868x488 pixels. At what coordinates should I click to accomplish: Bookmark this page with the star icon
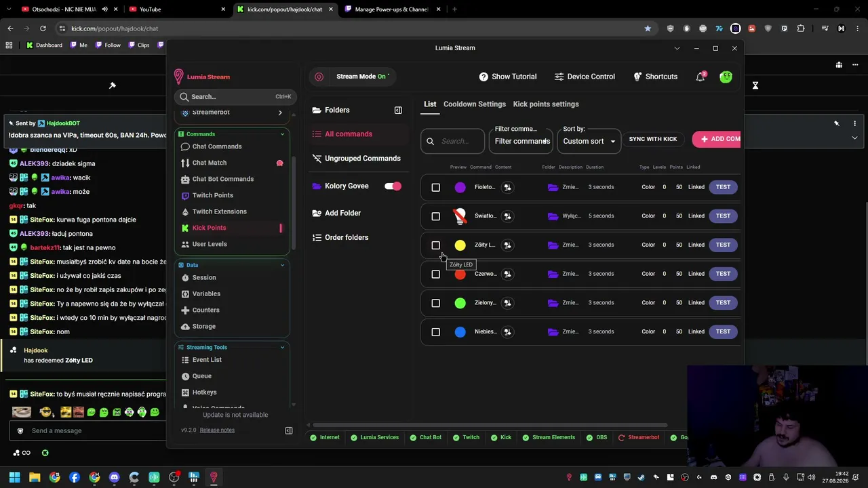(648, 28)
